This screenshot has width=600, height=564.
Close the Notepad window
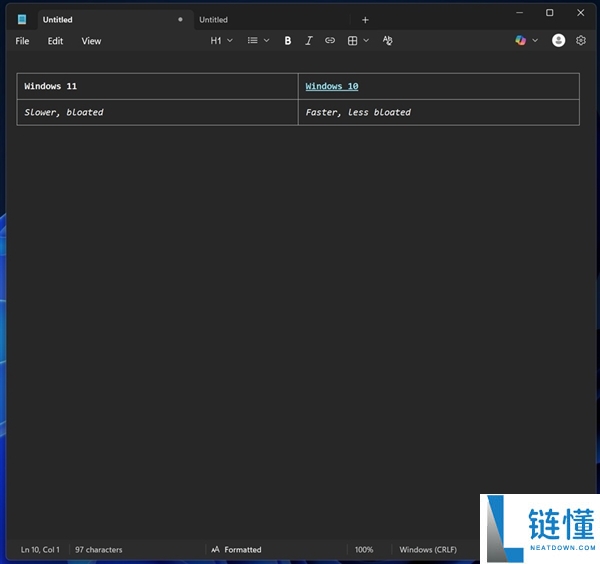[x=580, y=13]
